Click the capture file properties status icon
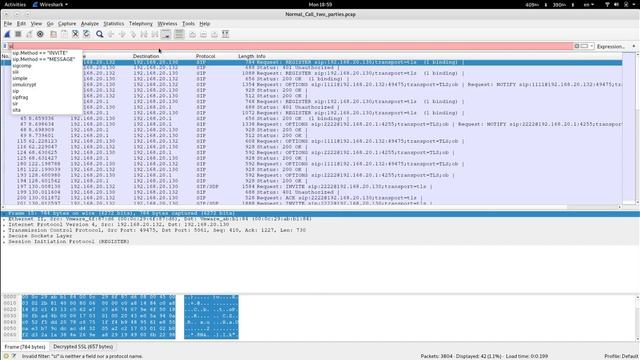The image size is (640, 360). 13,356
